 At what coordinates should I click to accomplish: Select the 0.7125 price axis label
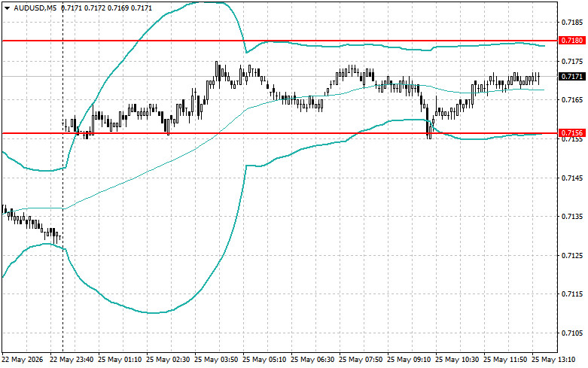(x=572, y=255)
